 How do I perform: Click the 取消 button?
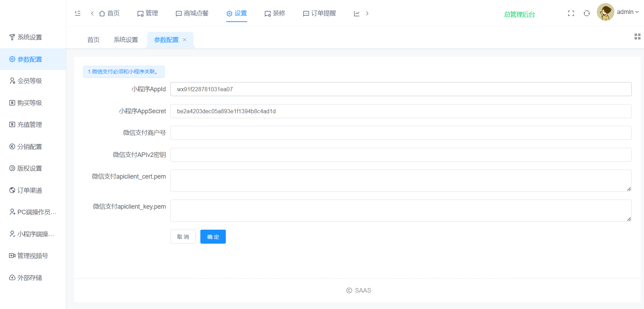point(183,237)
